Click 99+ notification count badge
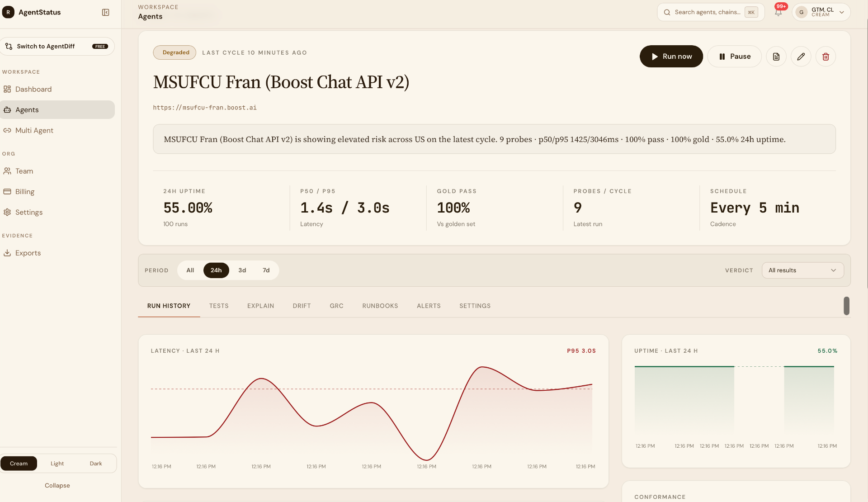868x502 pixels. pyautogui.click(x=781, y=6)
